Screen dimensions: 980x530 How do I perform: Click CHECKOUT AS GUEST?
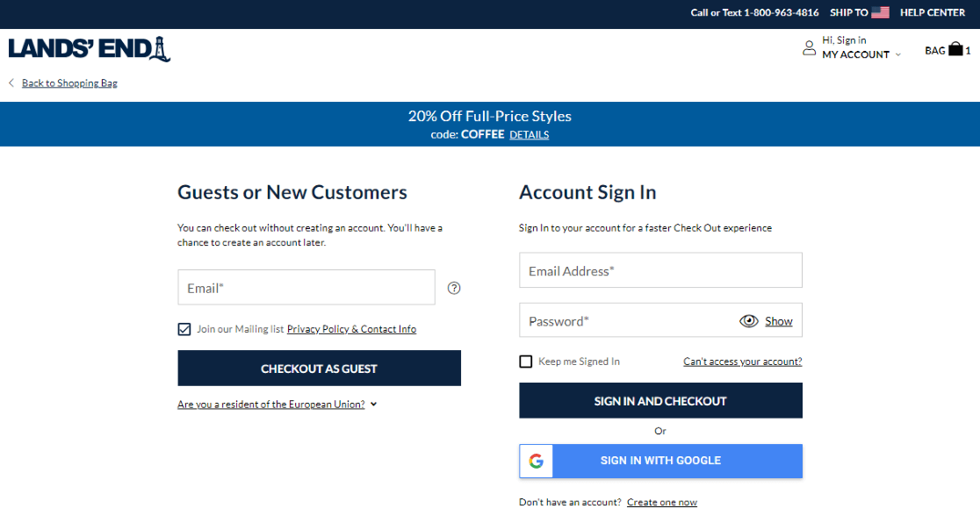click(x=319, y=368)
